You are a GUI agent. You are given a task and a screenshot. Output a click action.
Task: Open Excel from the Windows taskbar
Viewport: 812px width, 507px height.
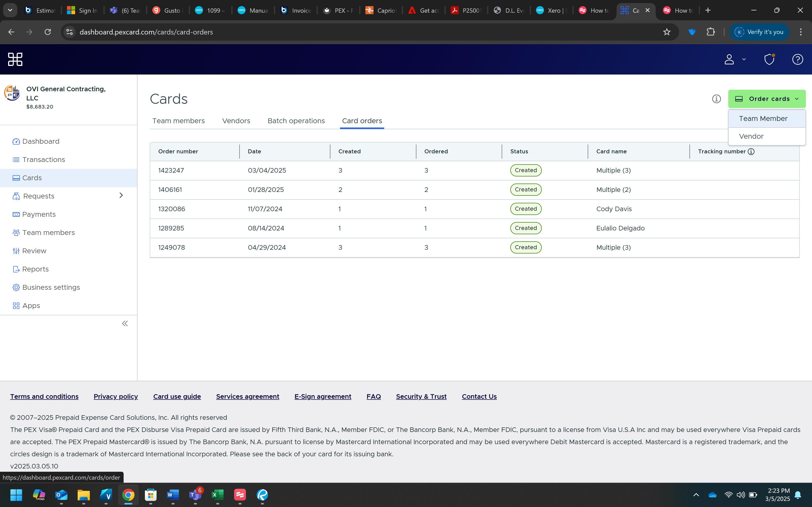coord(217,495)
